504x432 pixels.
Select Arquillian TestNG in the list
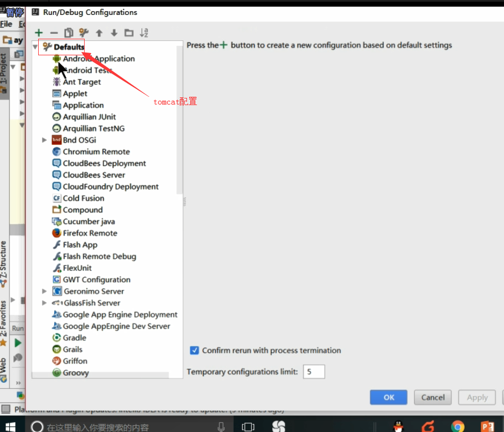[x=94, y=128]
